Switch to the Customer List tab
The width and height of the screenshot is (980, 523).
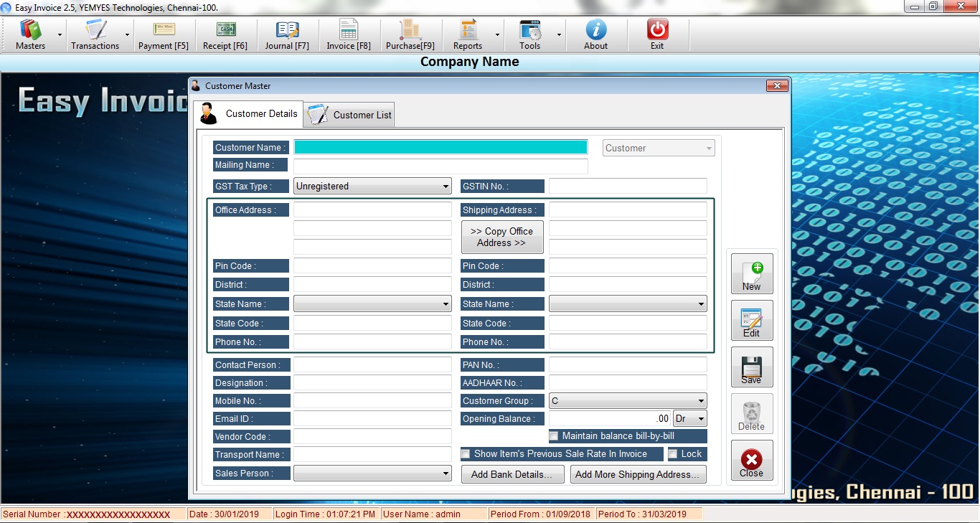[349, 115]
